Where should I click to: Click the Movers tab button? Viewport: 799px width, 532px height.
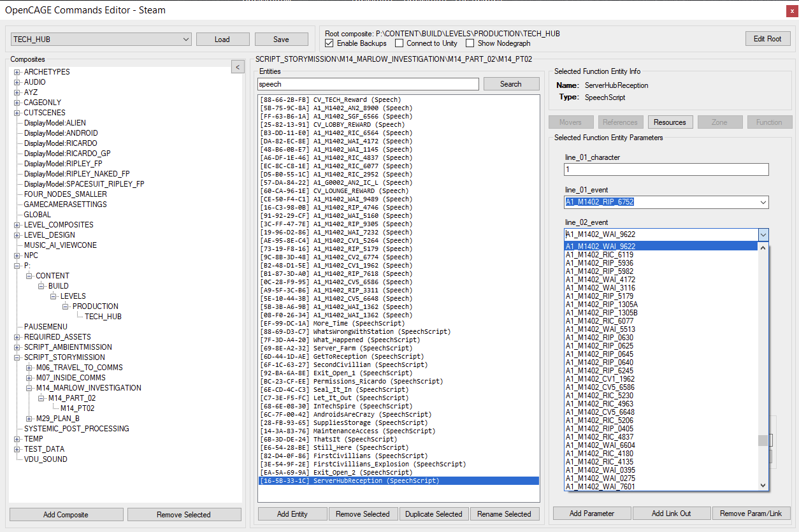[x=570, y=122]
